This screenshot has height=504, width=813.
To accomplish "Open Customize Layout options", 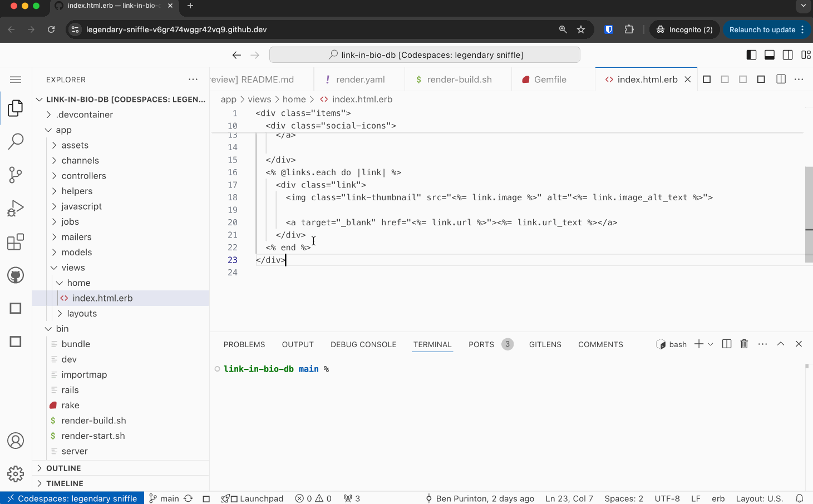I will [806, 55].
